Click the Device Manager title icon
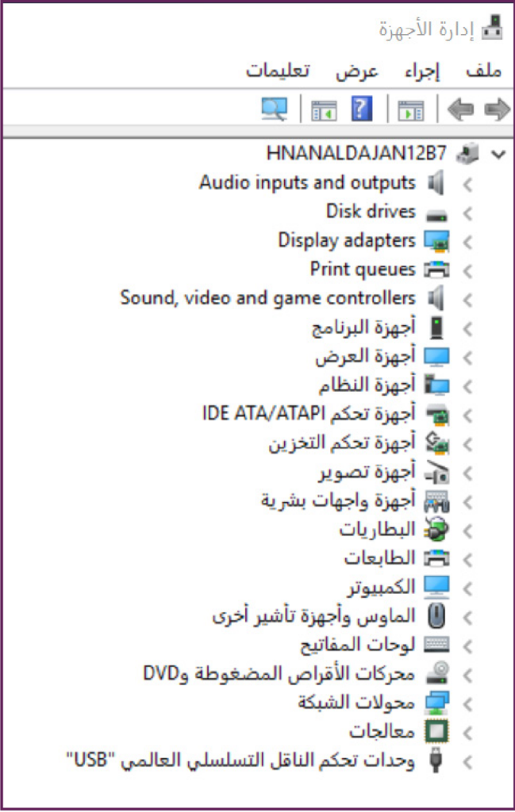Image resolution: width=515 pixels, height=812 pixels. point(492,28)
